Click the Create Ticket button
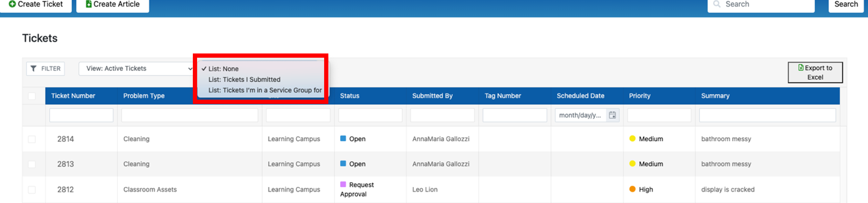The width and height of the screenshot is (868, 203). 36,5
